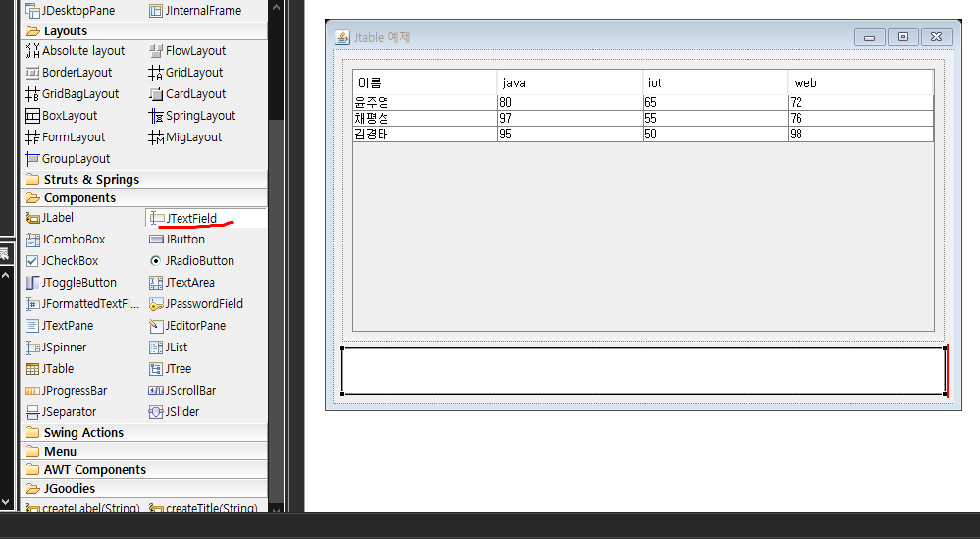The height and width of the screenshot is (539, 980).
Task: Select MigLayout palette entry
Action: point(185,136)
